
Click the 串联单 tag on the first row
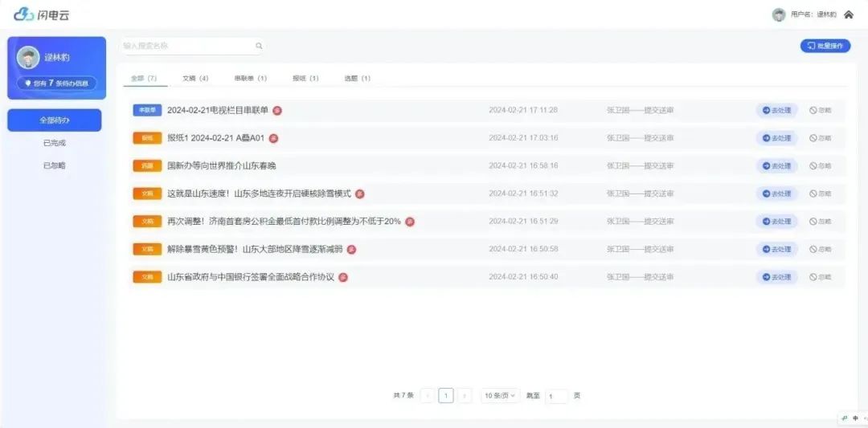(147, 110)
